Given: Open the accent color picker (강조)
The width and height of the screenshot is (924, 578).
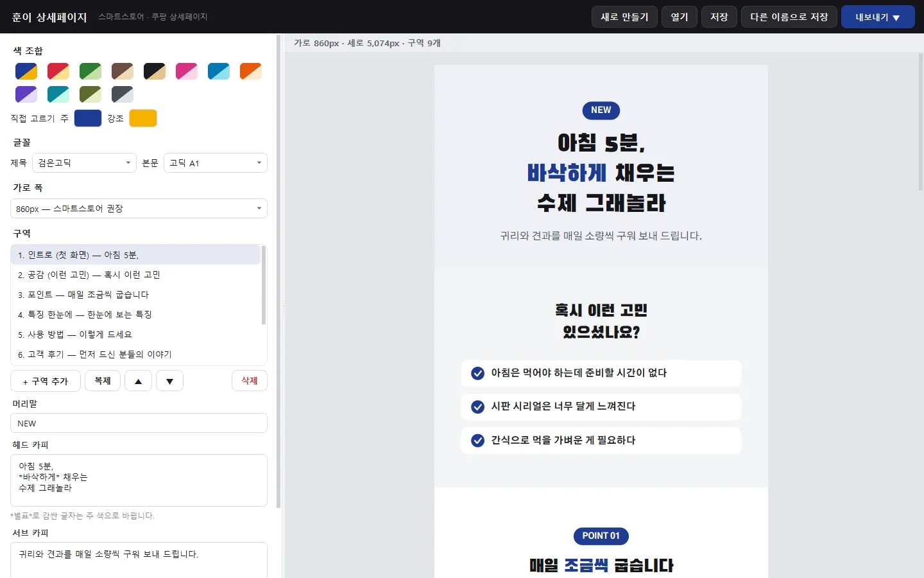Looking at the screenshot, I should pyautogui.click(x=143, y=118).
